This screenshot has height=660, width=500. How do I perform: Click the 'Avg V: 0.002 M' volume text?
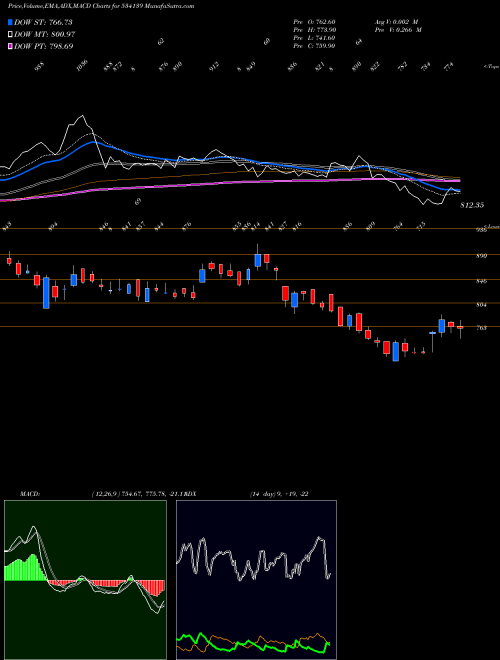(x=396, y=22)
